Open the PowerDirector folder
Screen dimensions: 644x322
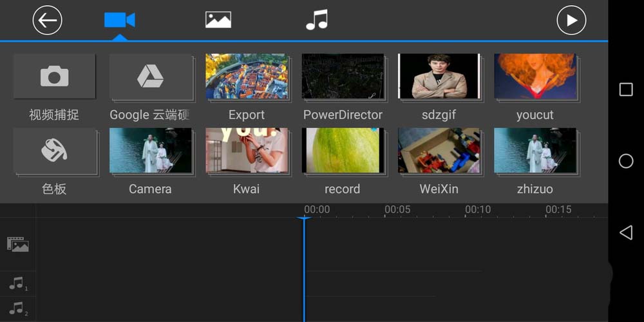343,77
